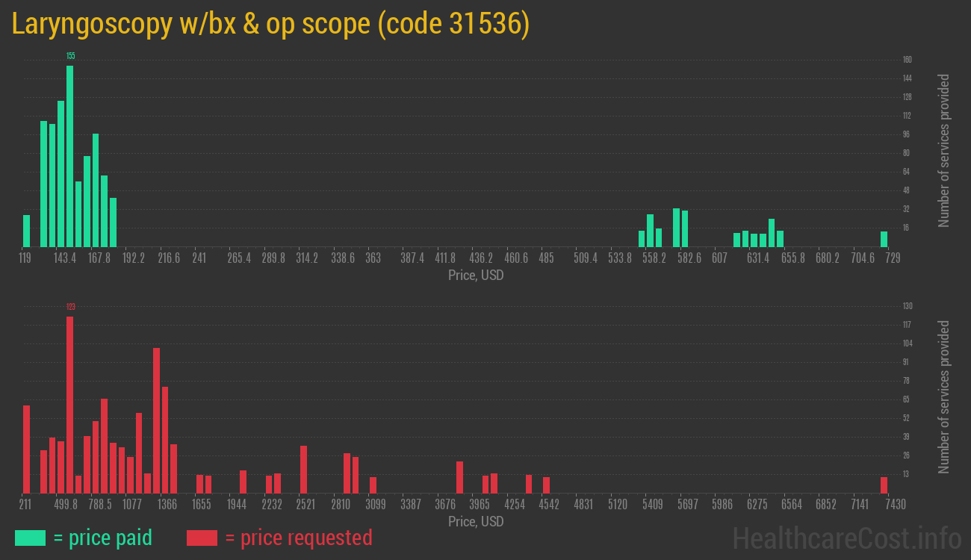The width and height of the screenshot is (971, 560).
Task: Click the "= price requested" legend text
Action: click(298, 538)
